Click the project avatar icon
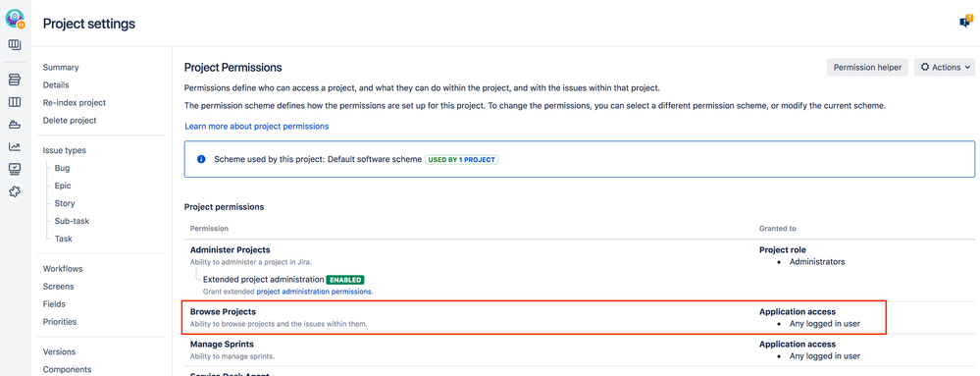The image size is (980, 376). [15, 19]
